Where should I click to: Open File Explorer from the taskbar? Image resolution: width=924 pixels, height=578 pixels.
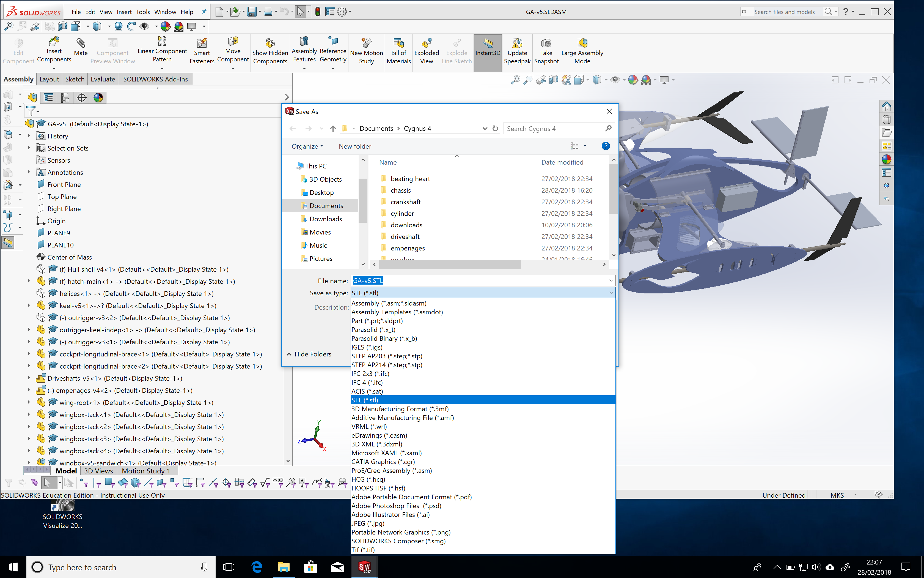(283, 567)
